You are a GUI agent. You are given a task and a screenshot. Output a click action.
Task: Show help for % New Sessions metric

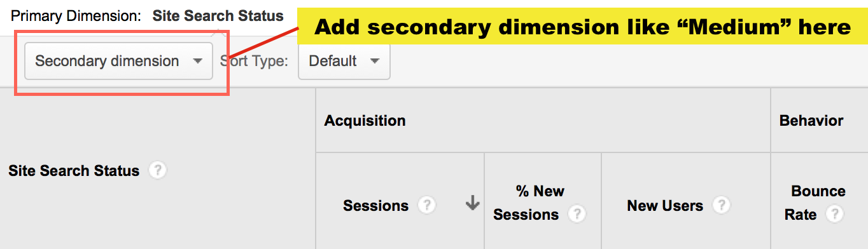577,214
